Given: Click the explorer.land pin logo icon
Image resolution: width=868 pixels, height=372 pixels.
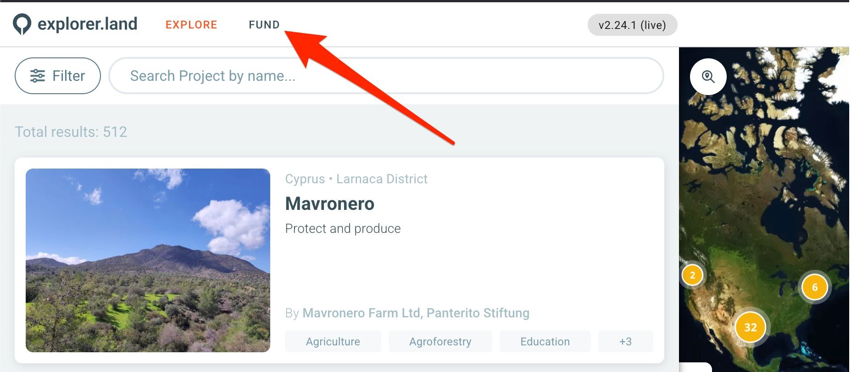Looking at the screenshot, I should pos(22,24).
